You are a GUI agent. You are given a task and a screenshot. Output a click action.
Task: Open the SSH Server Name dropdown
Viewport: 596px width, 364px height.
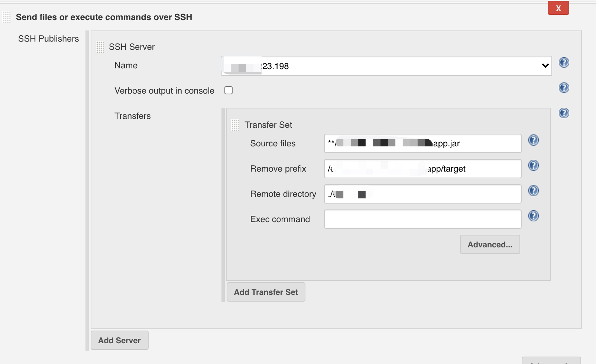[x=386, y=66]
